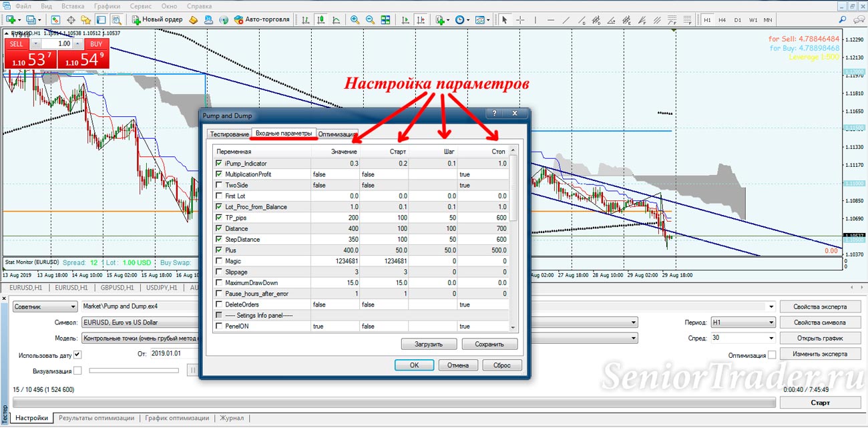Check the Magic parameter checkbox
Screen dimensions: 868x428
(219, 261)
